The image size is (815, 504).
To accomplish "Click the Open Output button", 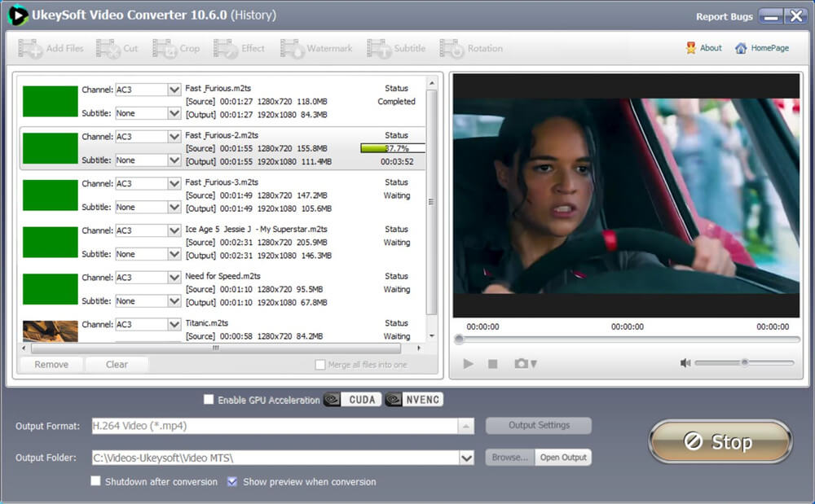I will [563, 458].
